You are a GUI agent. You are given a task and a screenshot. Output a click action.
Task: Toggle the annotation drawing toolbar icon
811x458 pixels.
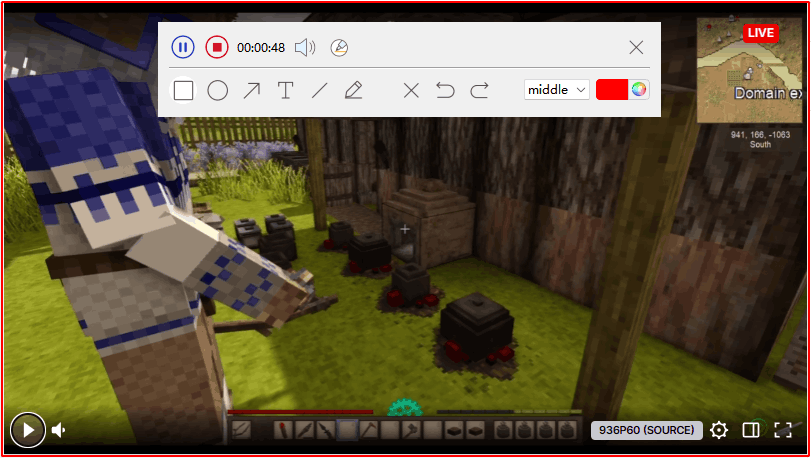[x=339, y=48]
